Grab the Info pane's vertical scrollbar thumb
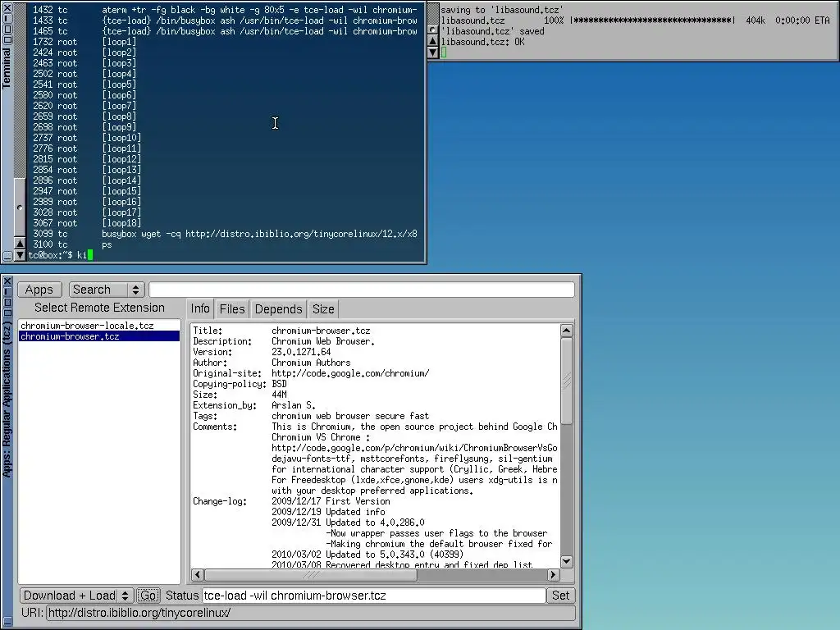Screen dimensions: 840x630 tap(566, 381)
